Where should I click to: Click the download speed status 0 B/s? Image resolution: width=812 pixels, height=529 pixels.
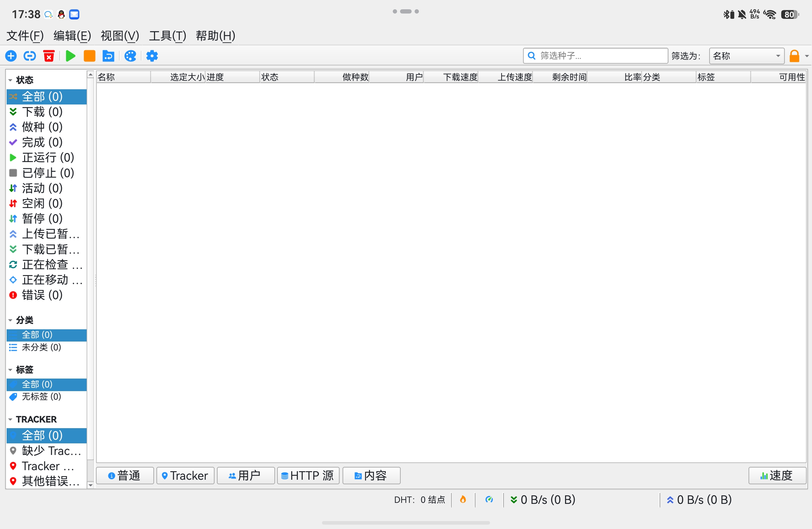pos(543,500)
